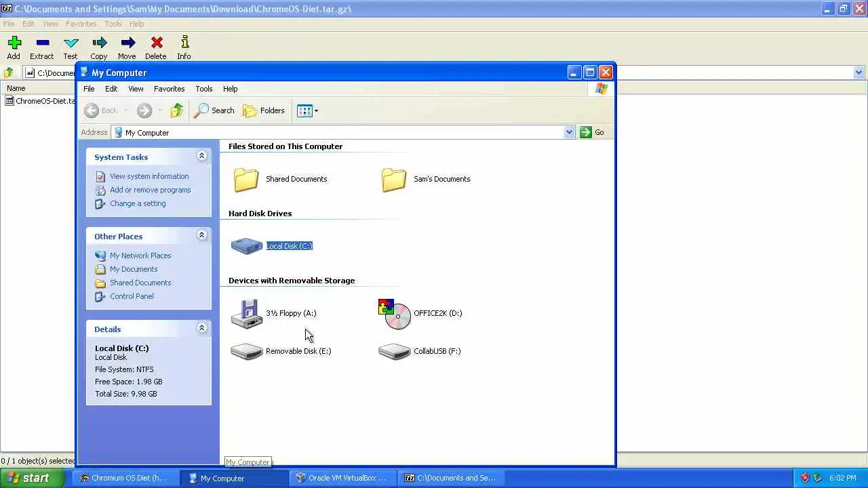Open the My Computer View menu
This screenshot has width=868, height=488.
click(136, 89)
